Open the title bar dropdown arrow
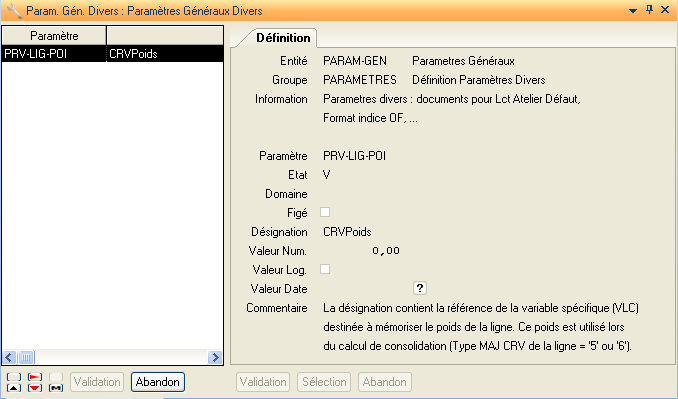 [x=633, y=11]
